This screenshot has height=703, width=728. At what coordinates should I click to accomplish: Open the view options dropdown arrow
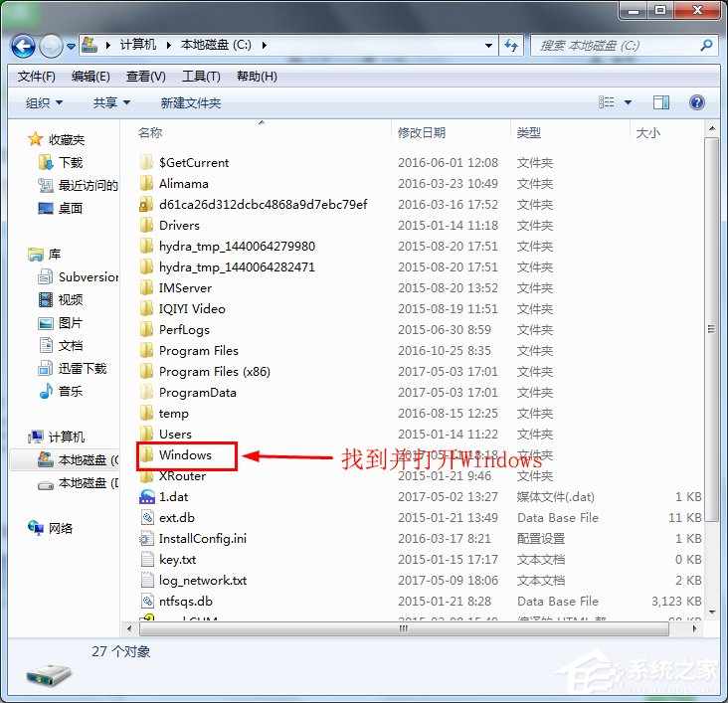[629, 102]
